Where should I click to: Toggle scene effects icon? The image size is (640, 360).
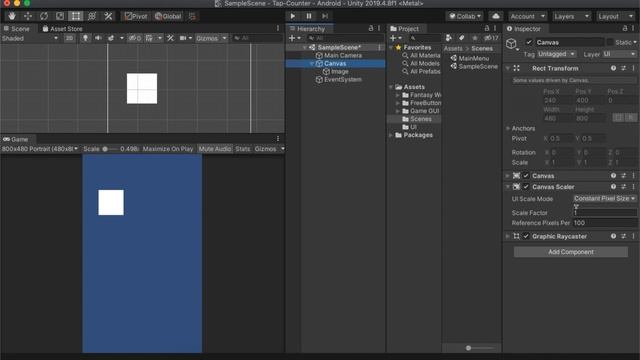tap(111, 38)
